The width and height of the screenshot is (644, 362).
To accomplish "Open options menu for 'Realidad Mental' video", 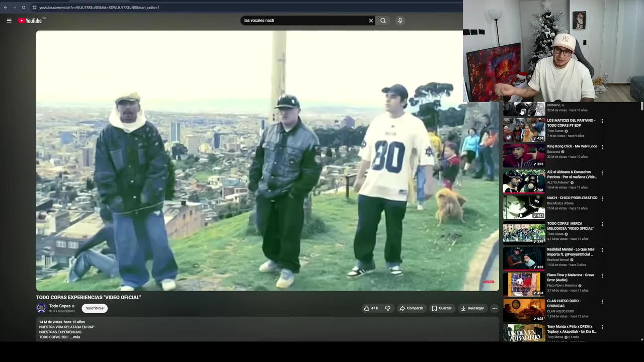I will point(602,250).
